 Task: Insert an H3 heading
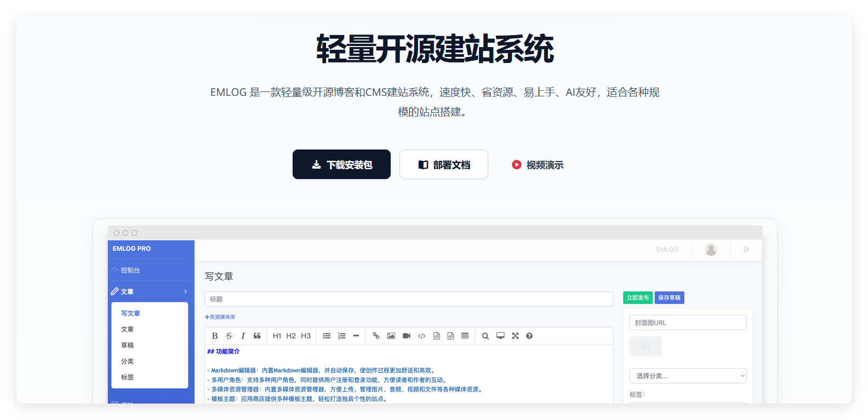[306, 336]
